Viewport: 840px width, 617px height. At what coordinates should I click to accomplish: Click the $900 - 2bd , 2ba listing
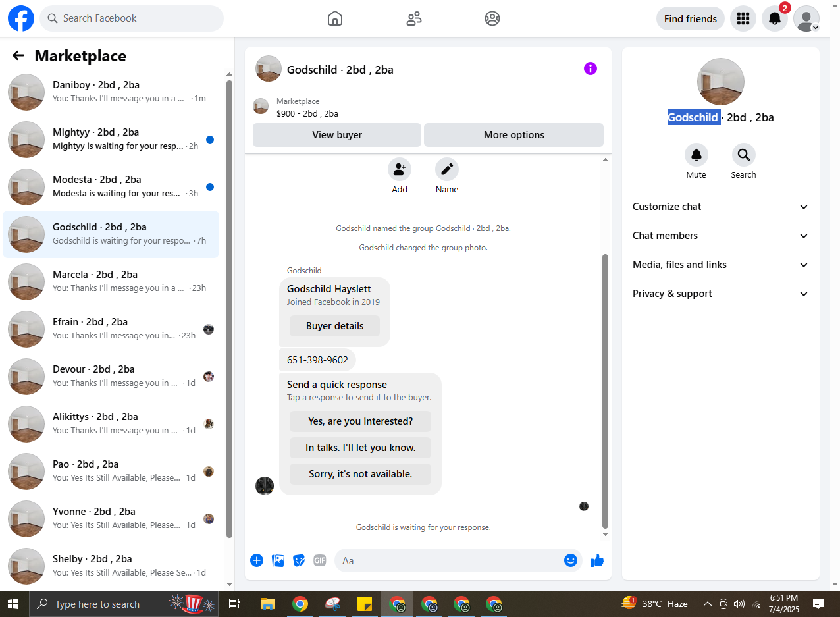[307, 113]
